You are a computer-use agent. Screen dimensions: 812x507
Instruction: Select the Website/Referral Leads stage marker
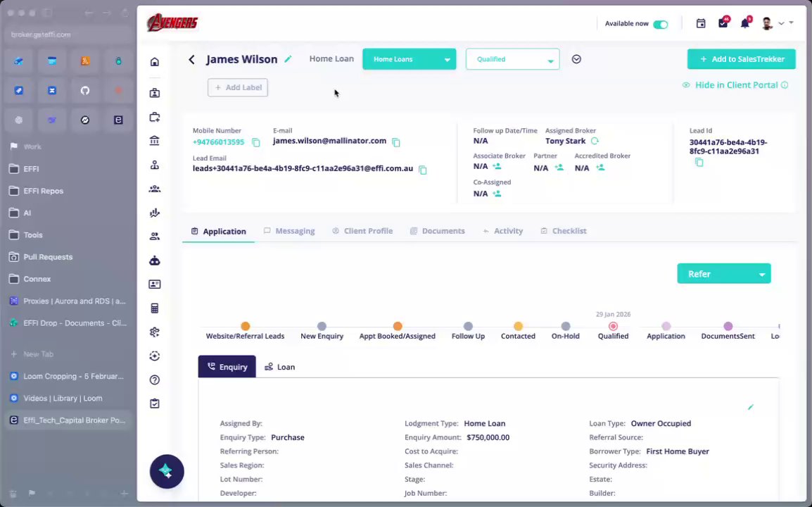point(245,326)
